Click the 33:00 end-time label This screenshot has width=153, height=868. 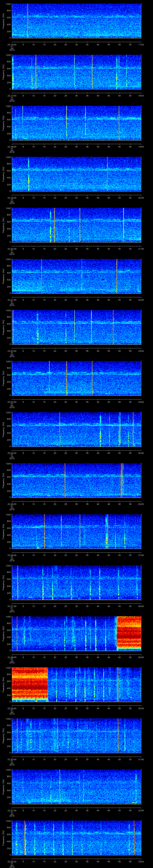point(141,861)
